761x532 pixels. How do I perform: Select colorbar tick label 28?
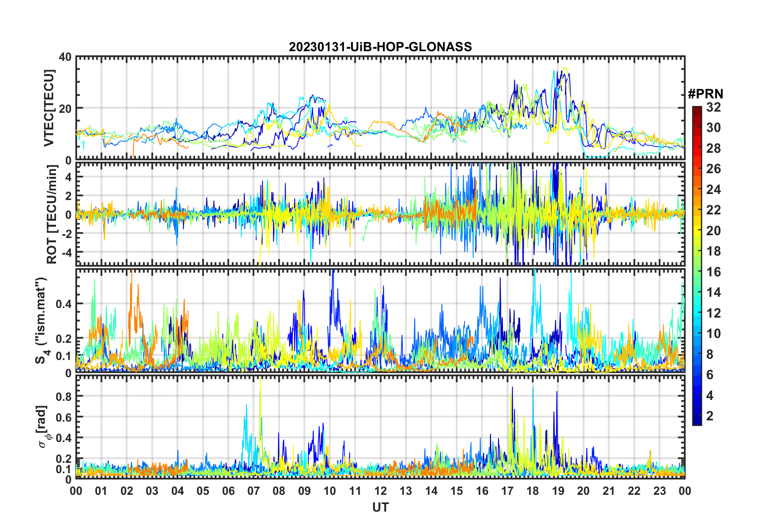(713, 148)
